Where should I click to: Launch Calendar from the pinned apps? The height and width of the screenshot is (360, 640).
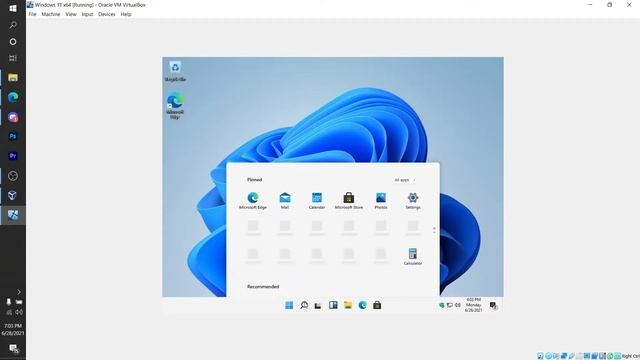point(317,201)
